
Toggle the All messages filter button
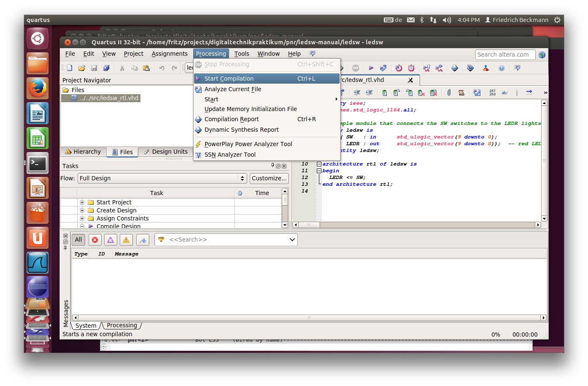coord(78,240)
